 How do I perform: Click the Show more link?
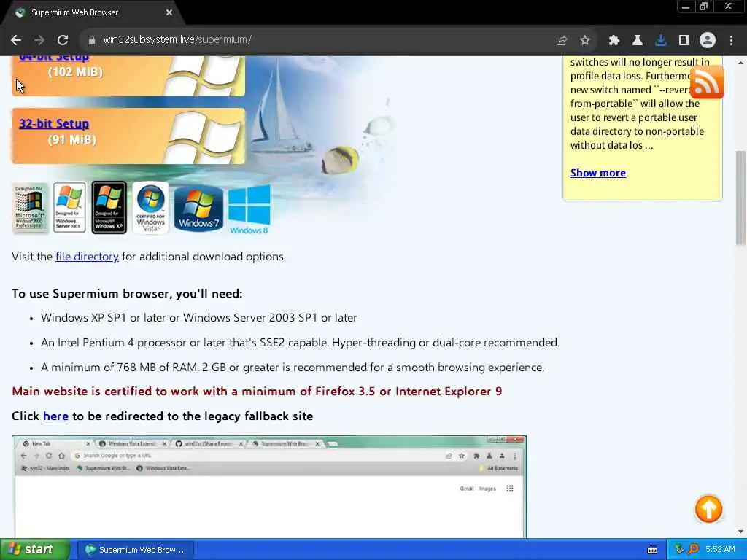point(598,173)
